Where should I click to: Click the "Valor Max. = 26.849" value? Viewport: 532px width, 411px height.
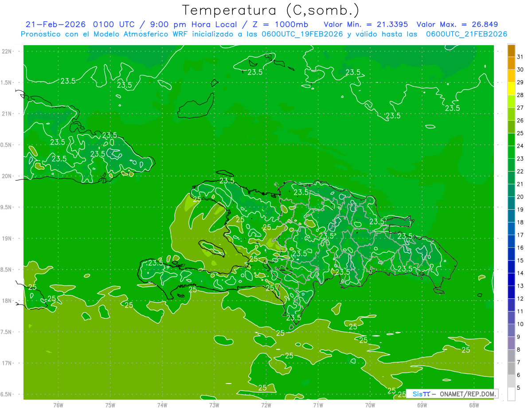coord(457,24)
